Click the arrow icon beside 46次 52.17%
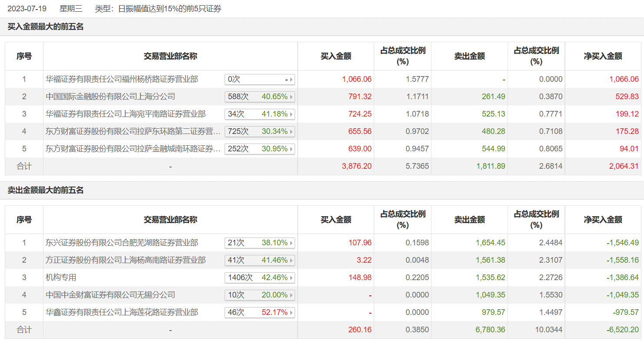 pyautogui.click(x=291, y=312)
